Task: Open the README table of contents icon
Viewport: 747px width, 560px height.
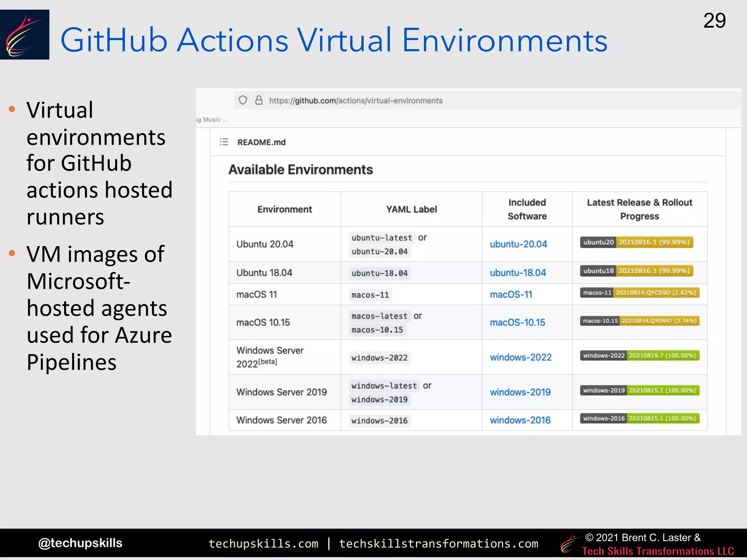Action: [224, 142]
